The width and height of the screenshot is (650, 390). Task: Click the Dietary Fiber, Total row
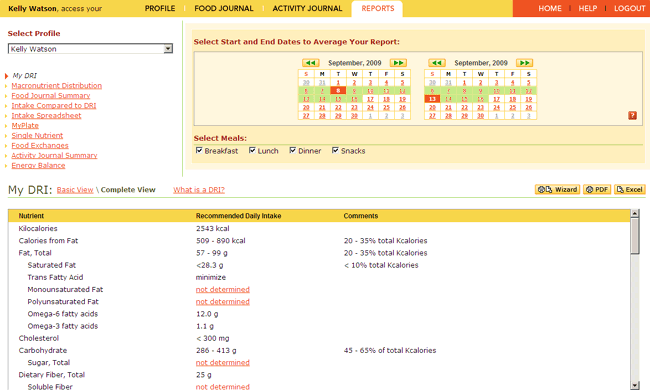coord(319,375)
